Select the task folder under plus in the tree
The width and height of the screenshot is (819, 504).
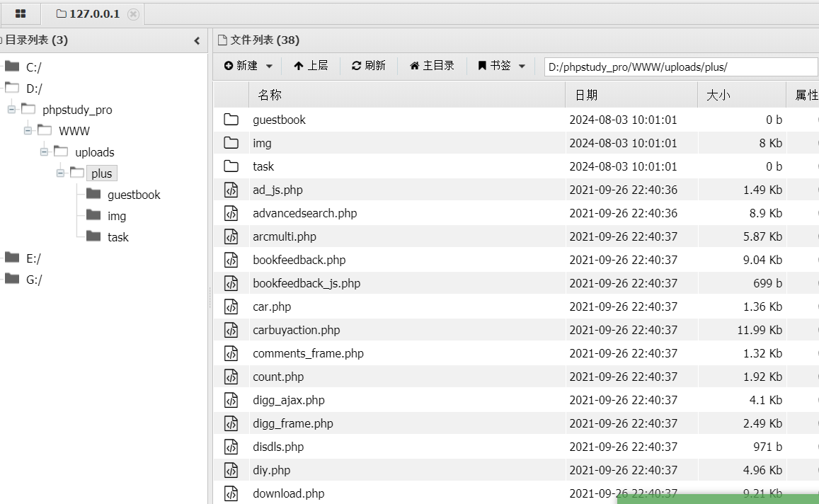[120, 237]
